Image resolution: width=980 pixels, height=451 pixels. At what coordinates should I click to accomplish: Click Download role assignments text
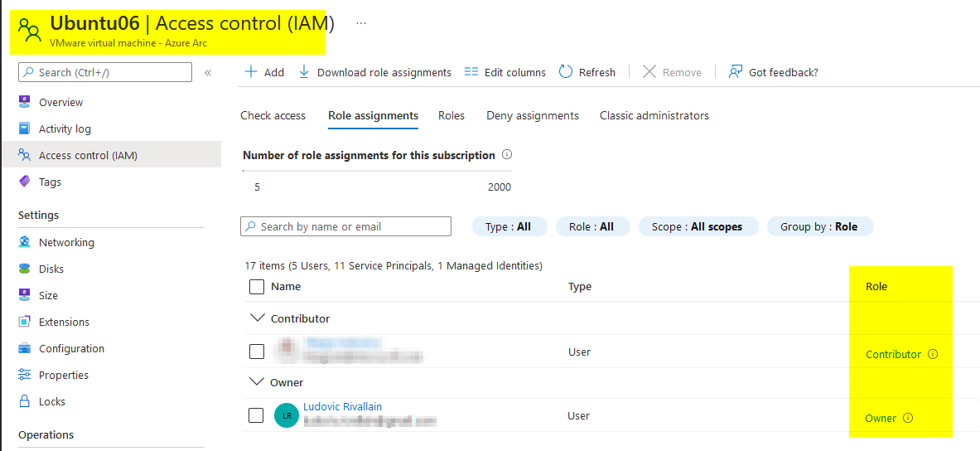coord(384,73)
